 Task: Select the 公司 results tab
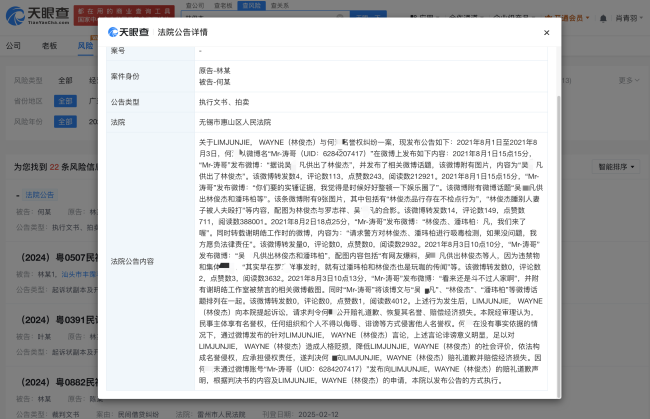coord(14,46)
